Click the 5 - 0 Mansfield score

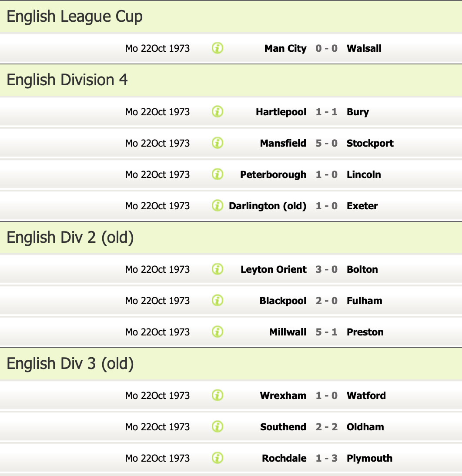(x=326, y=143)
